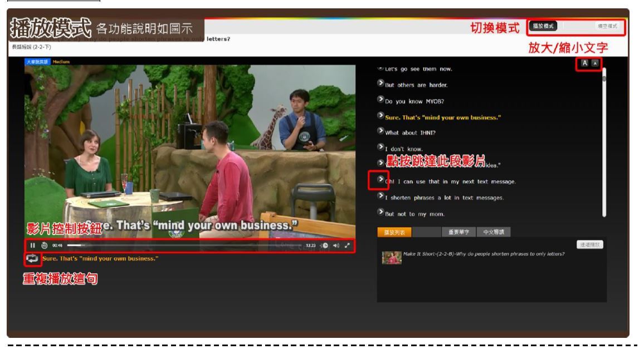The height and width of the screenshot is (354, 644).
Task: Switch to 播放模式 mode
Action: [544, 26]
